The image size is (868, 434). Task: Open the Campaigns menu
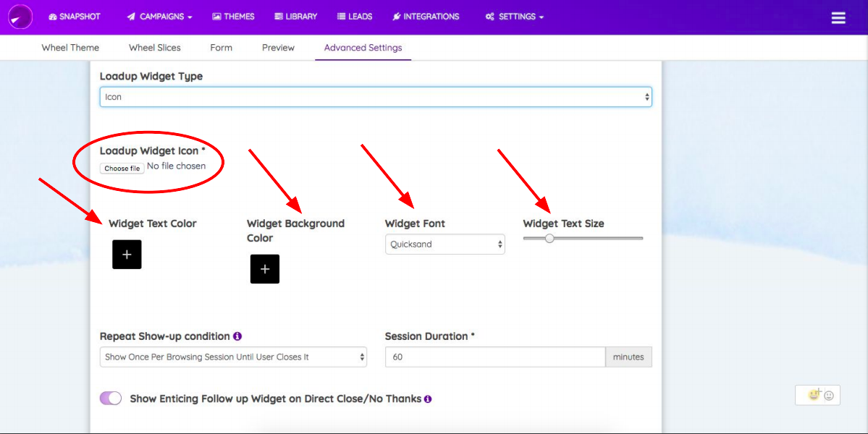[159, 17]
